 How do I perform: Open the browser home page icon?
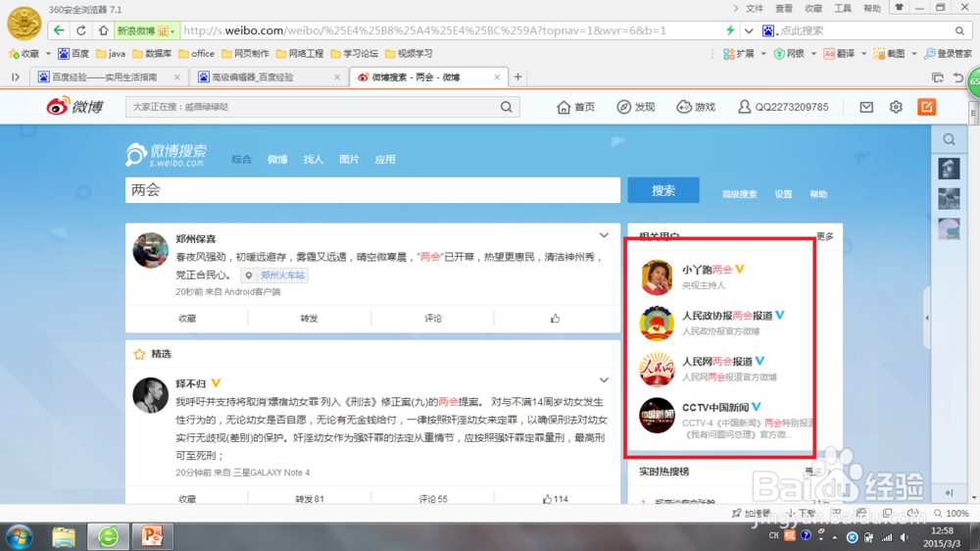point(104,30)
